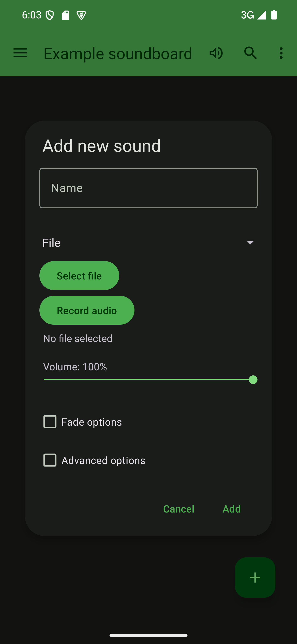Tap the Example soundboard title
The width and height of the screenshot is (297, 644).
118,53
